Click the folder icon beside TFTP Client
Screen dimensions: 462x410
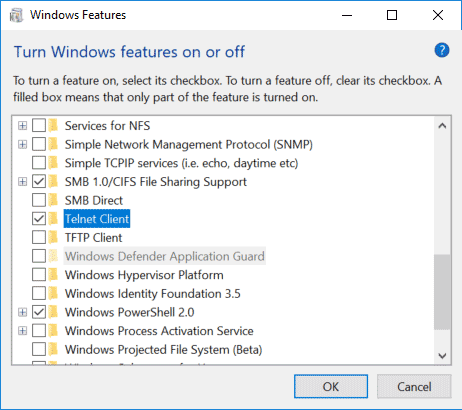(53, 238)
